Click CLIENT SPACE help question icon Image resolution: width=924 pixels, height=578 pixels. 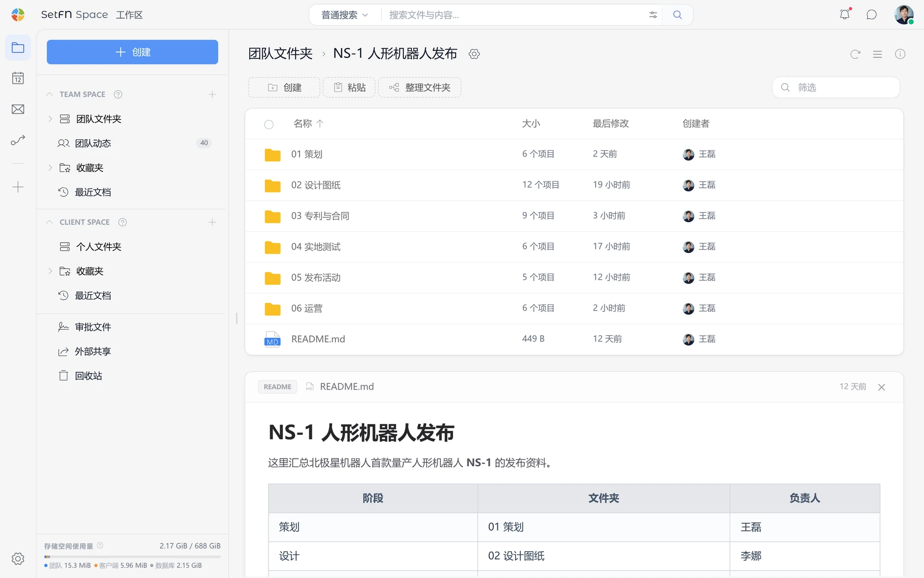click(122, 222)
